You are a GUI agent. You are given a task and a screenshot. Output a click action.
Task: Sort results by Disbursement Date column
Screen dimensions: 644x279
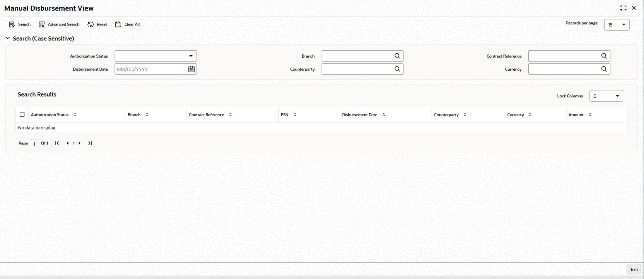tap(384, 115)
